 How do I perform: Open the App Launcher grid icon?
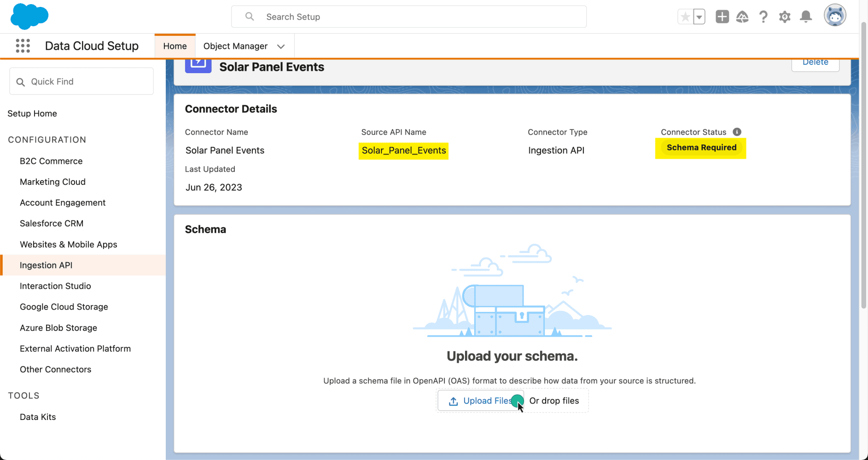23,46
